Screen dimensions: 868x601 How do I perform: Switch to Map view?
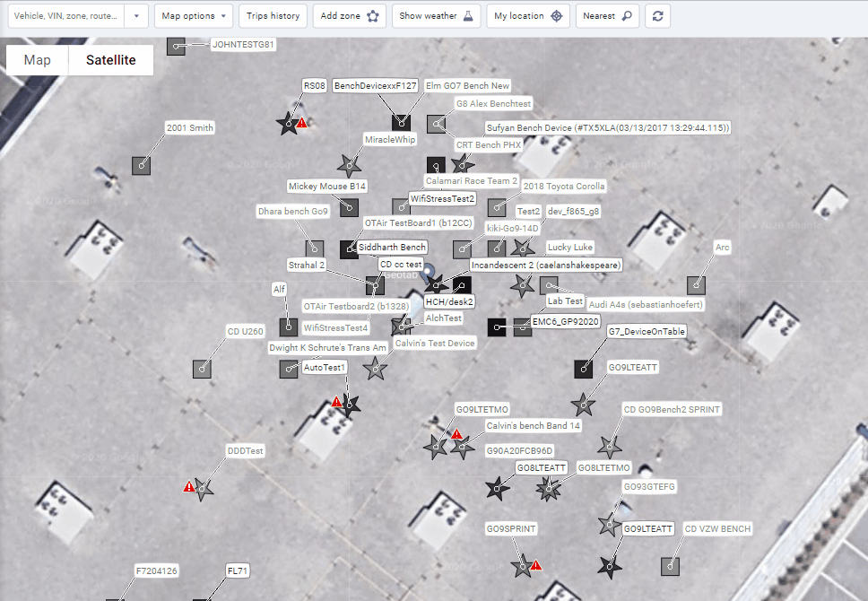tap(38, 60)
